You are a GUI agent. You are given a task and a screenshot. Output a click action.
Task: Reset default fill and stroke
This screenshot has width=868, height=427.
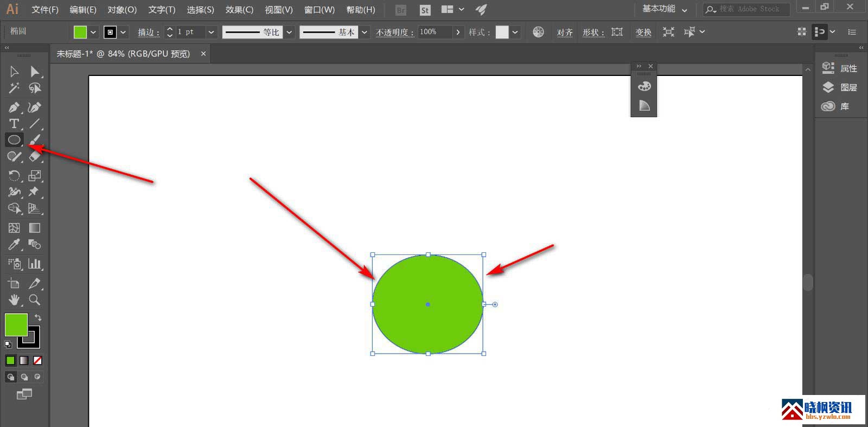click(8, 344)
